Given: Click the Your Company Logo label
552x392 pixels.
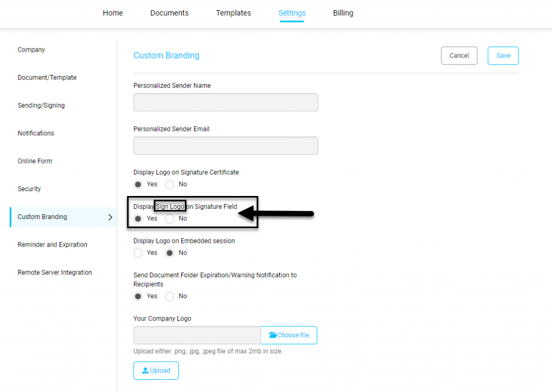Looking at the screenshot, I should click(x=162, y=319).
